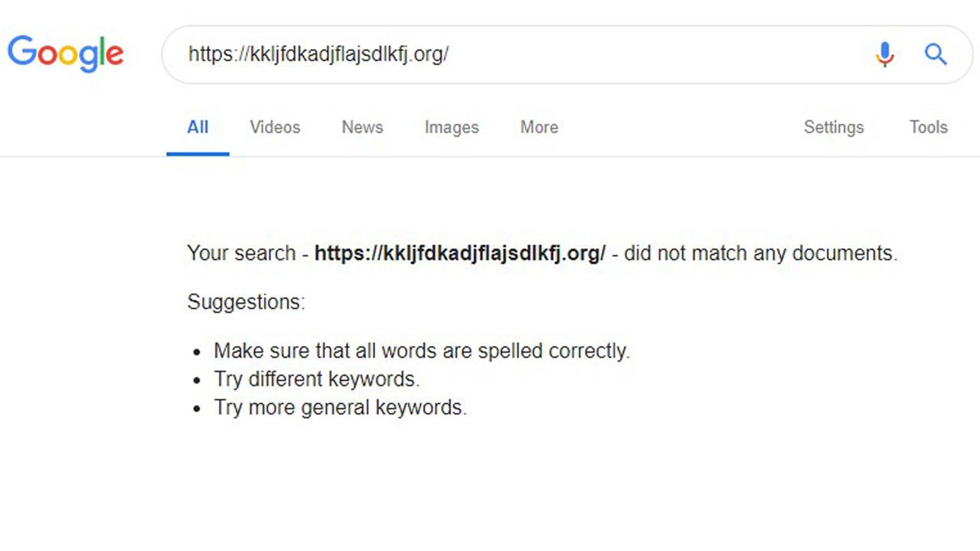Click the 'Try different keywords' suggestion
The height and width of the screenshot is (551, 980).
click(x=316, y=379)
